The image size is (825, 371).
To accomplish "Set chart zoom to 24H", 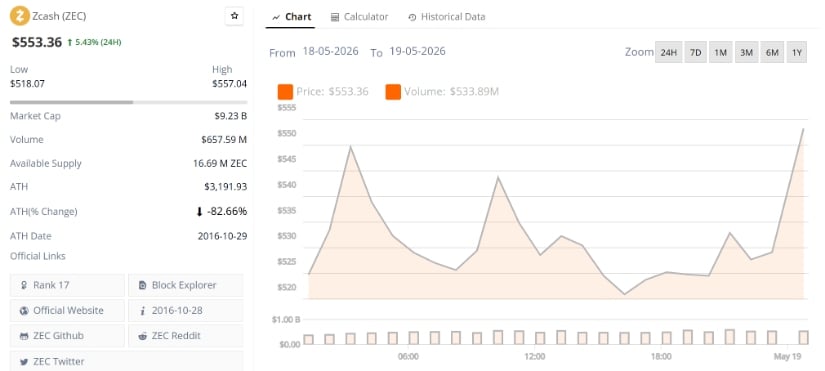I will [x=668, y=53].
